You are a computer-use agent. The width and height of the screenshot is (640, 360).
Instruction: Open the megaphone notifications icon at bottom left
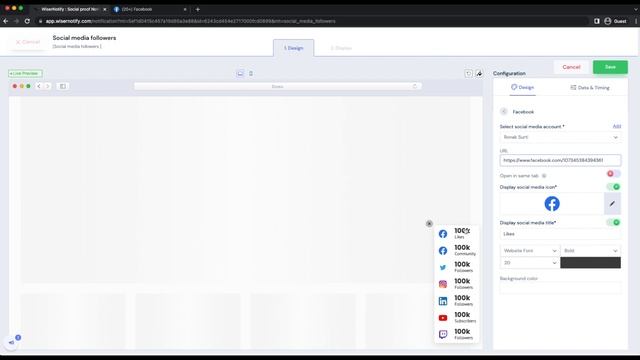11,342
